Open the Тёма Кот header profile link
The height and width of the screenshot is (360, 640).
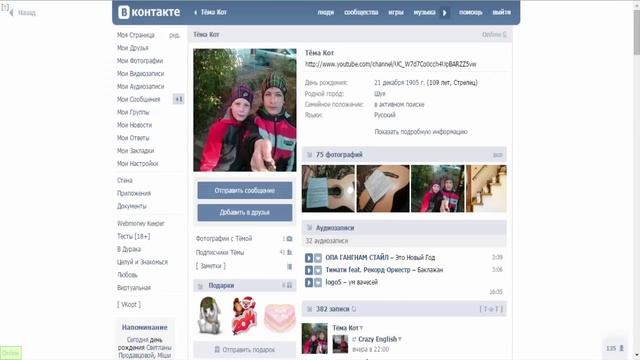pyautogui.click(x=213, y=12)
